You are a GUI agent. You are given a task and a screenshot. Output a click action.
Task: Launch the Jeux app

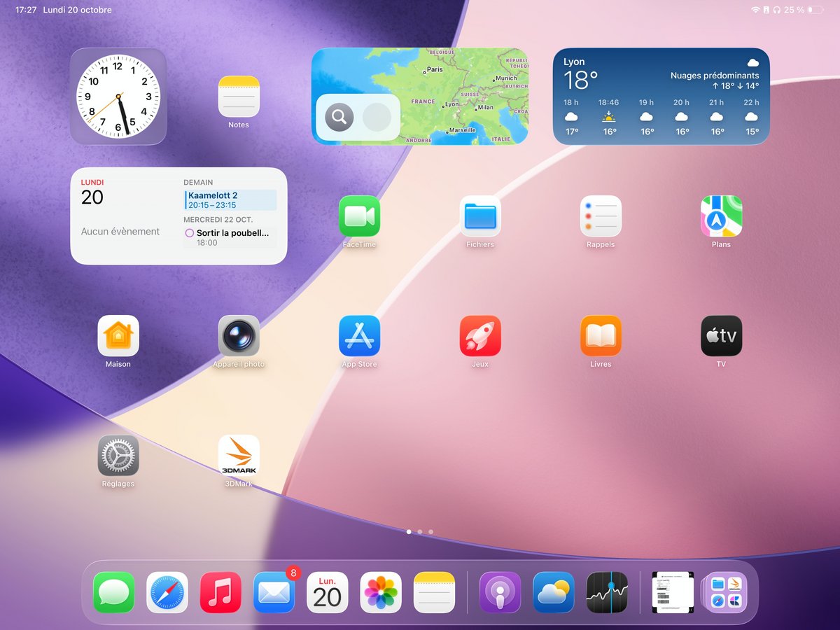[x=480, y=336]
